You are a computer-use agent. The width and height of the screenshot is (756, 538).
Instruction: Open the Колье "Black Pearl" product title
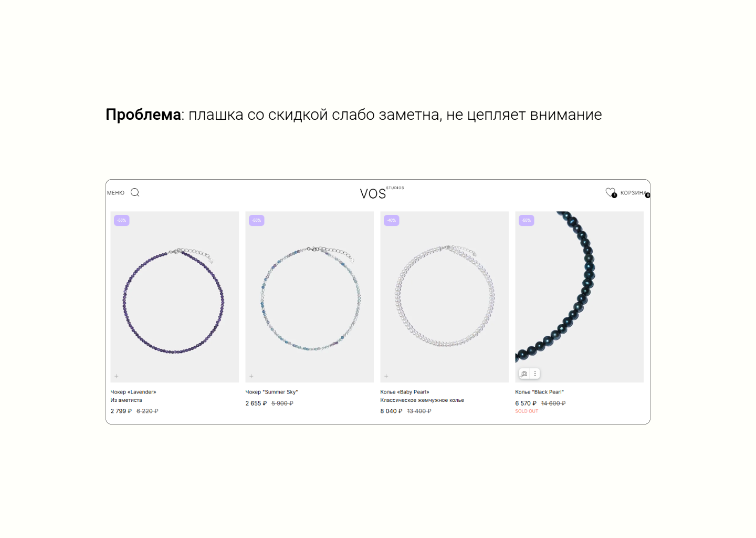point(539,392)
